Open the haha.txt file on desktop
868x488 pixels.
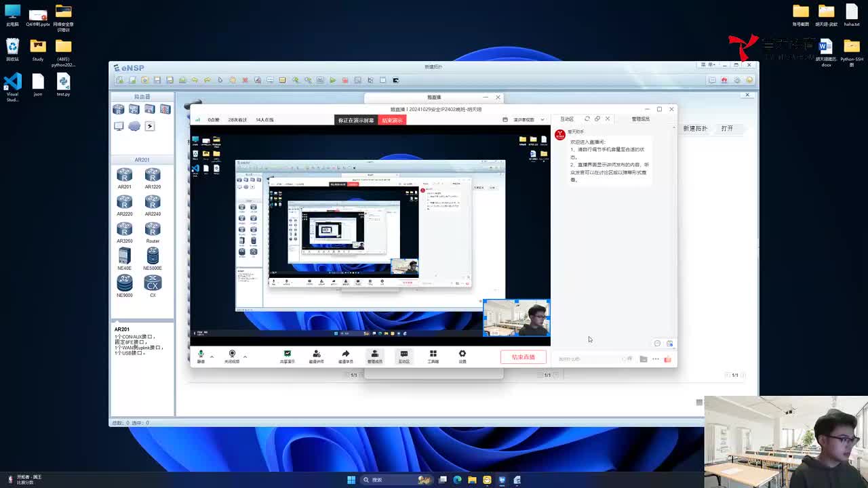click(x=852, y=15)
